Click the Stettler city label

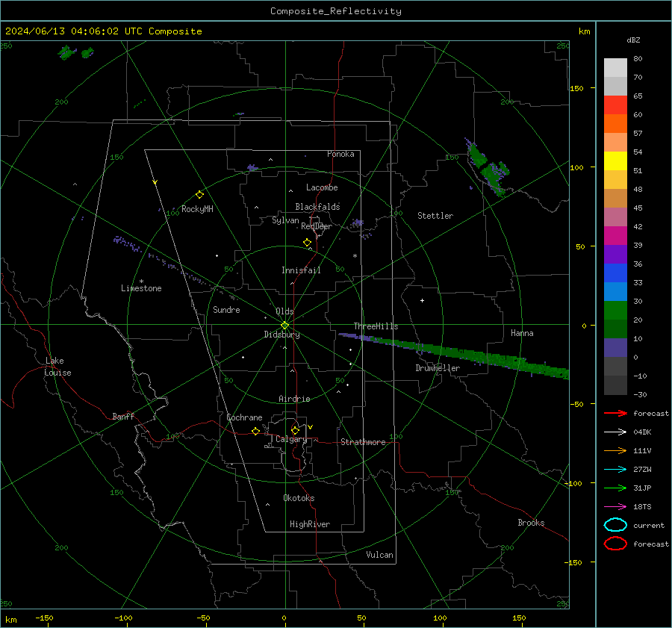[x=435, y=216]
